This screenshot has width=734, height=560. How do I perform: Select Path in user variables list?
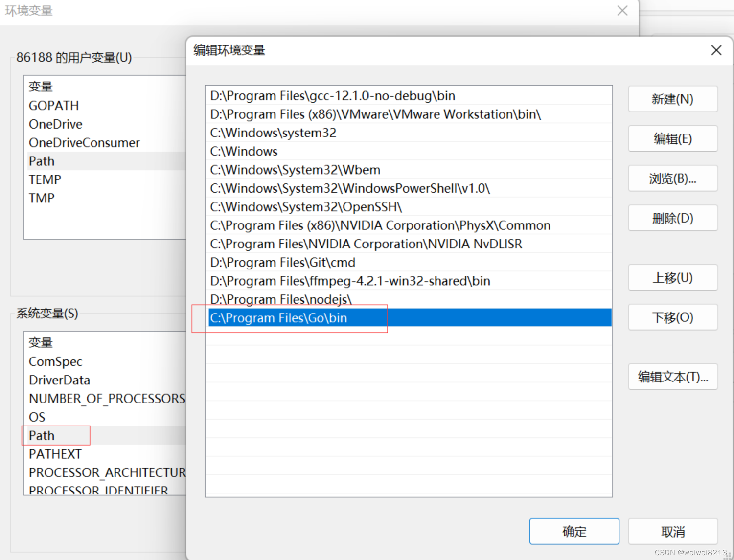(x=105, y=161)
